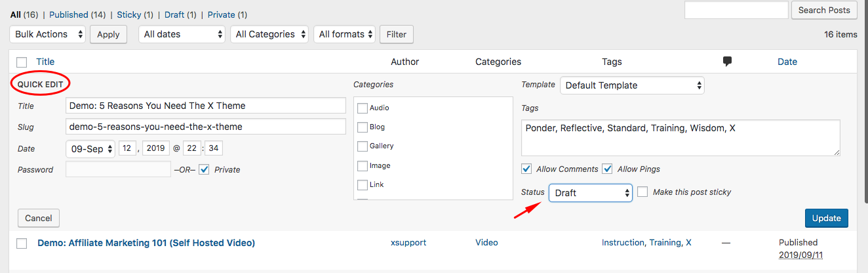868x273 pixels.
Task: Click the comments bubble column icon
Action: 727,62
